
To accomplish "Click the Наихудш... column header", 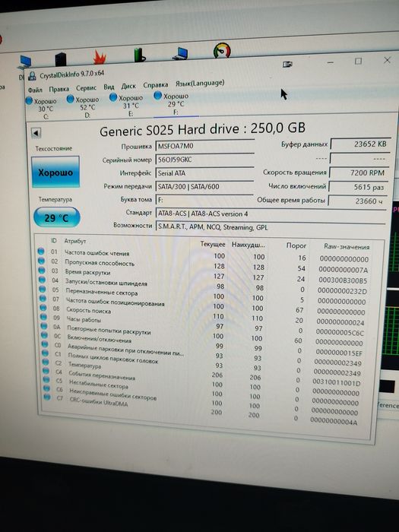I will 249,245.
